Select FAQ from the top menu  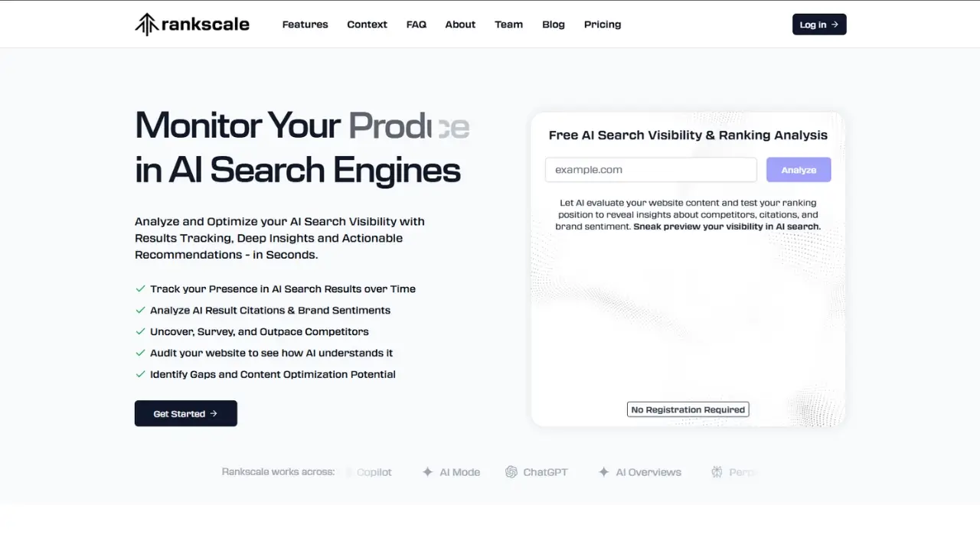tap(416, 24)
